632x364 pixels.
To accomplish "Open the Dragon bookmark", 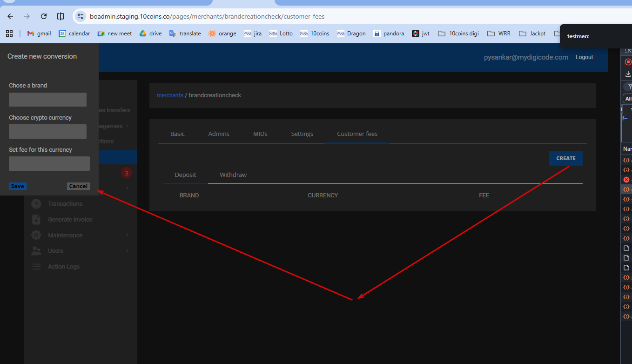I will point(351,34).
